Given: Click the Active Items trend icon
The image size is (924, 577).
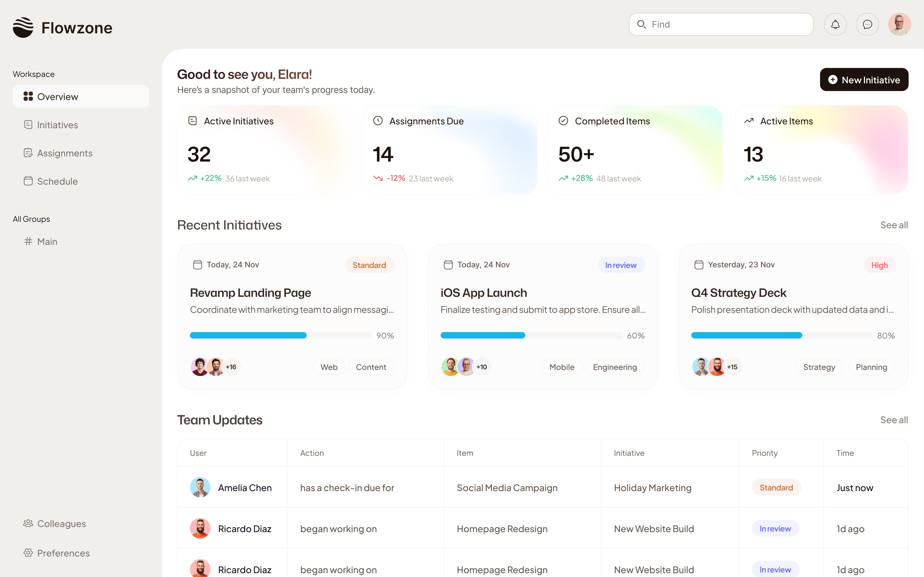Looking at the screenshot, I should [749, 121].
